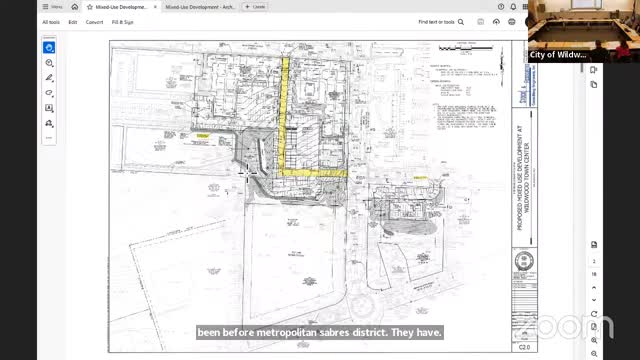
Task: Go to previous page with up chevron
Action: 594,288
